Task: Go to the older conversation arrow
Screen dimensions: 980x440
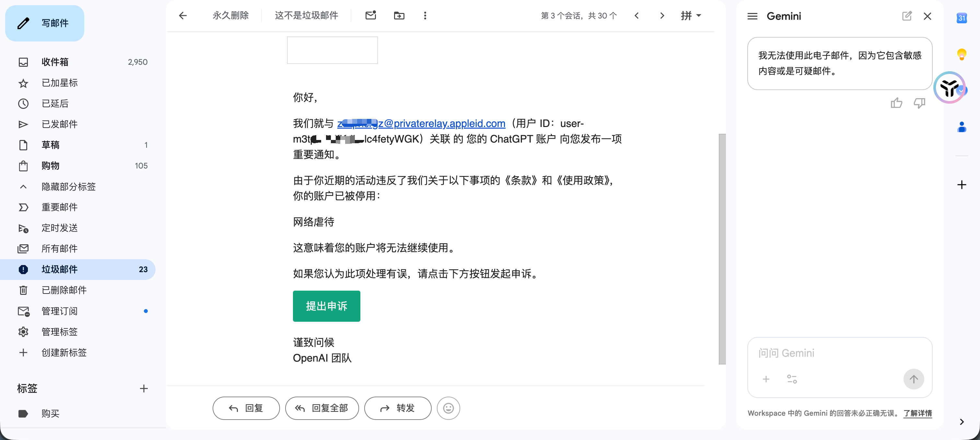Action: [x=662, y=16]
